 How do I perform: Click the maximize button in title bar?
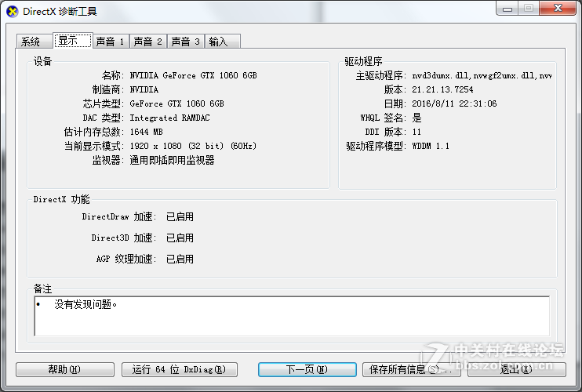click(529, 8)
